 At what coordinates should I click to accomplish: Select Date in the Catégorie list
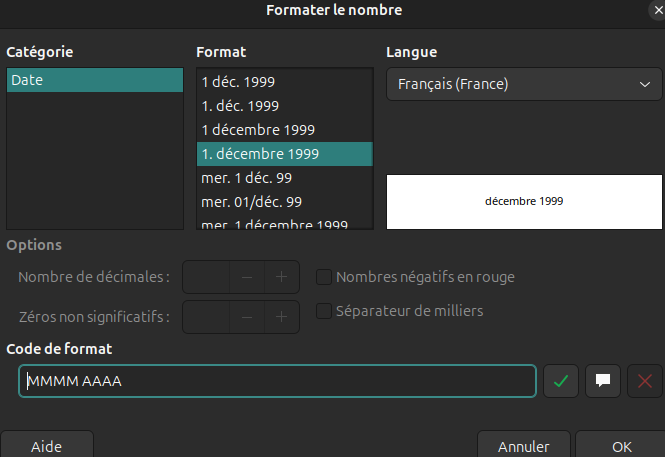coord(95,81)
